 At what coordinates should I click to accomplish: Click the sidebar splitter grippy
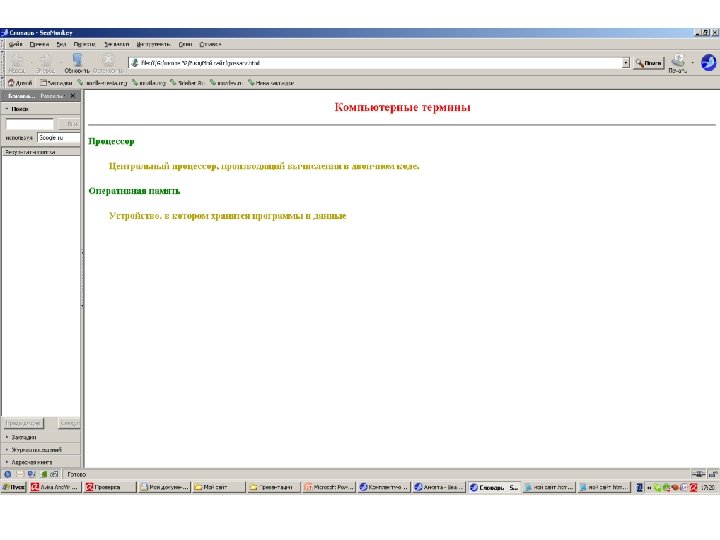click(x=83, y=279)
